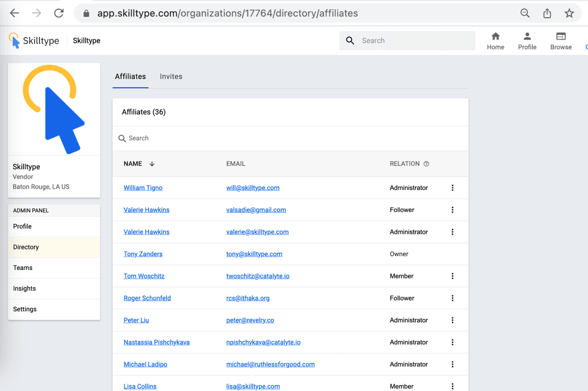This screenshot has width=588, height=391.
Task: Click the share page icon
Action: 547,13
